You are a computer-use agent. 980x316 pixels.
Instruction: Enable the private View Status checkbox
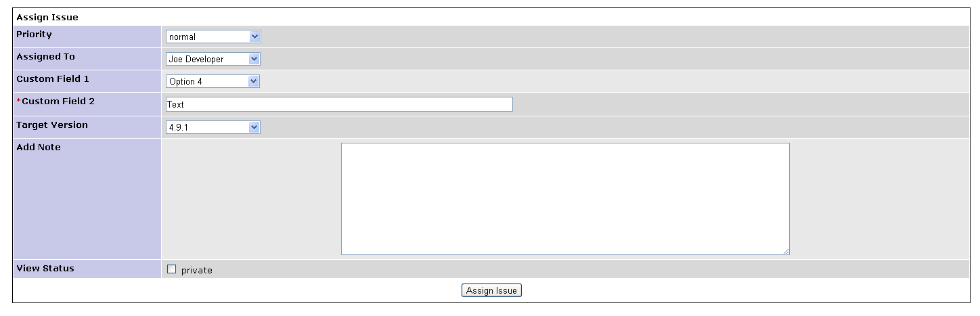[x=171, y=269]
